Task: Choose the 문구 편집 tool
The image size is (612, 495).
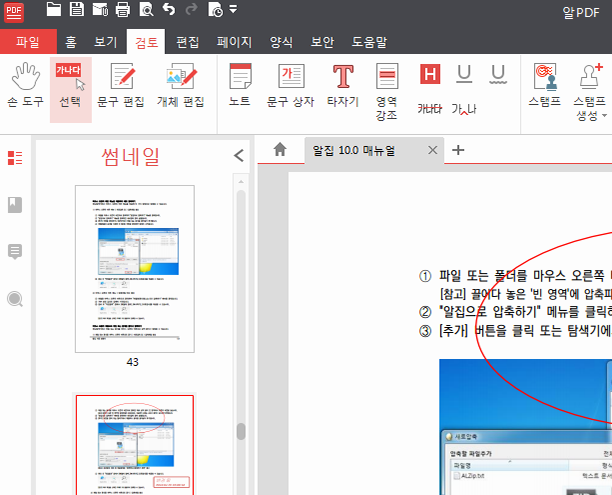Action: [x=121, y=86]
